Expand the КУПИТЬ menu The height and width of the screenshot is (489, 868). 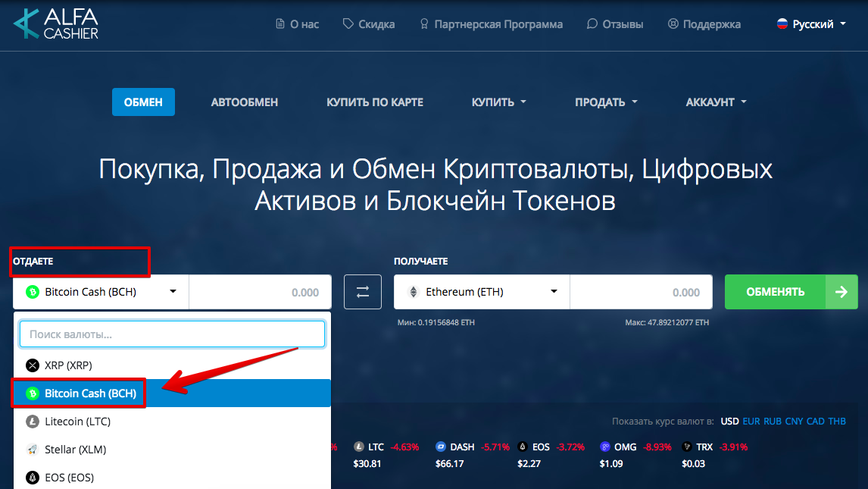click(x=499, y=102)
